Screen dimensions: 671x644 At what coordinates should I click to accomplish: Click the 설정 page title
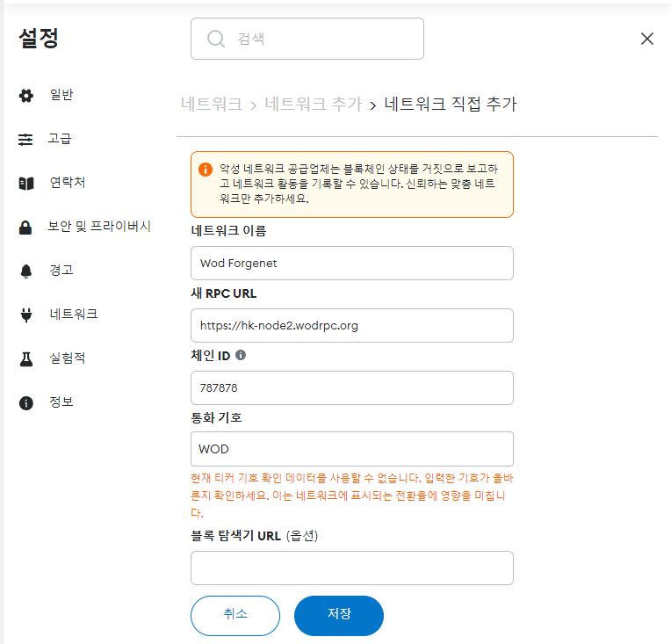39,39
